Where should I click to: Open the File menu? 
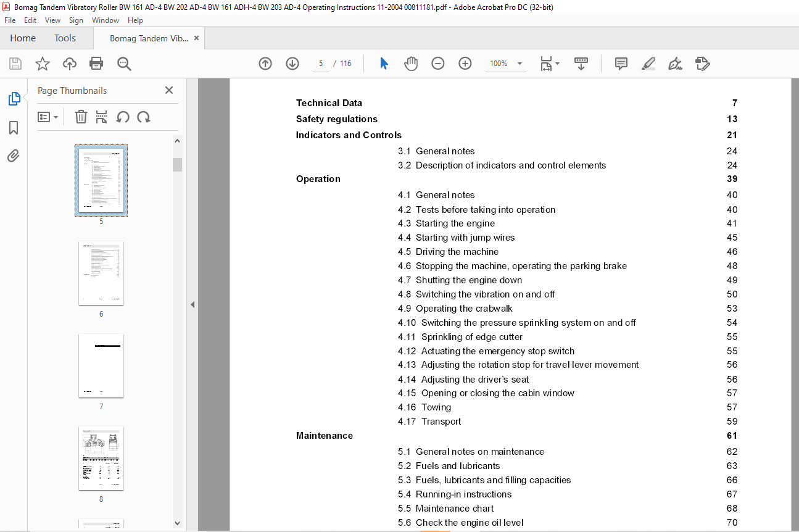(x=10, y=20)
